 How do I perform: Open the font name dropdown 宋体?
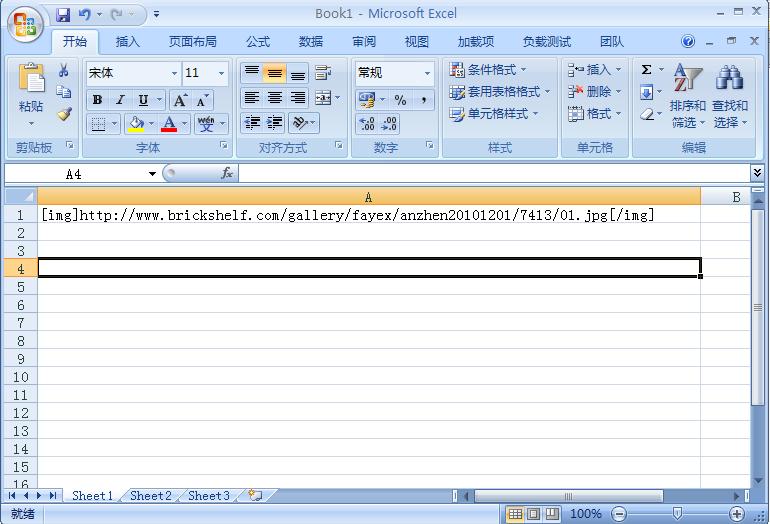point(174,74)
